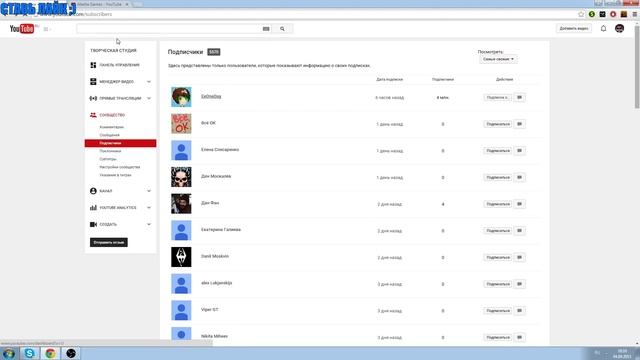Open Настройки сообщества in the sidebar
The width and height of the screenshot is (640, 360).
120,167
